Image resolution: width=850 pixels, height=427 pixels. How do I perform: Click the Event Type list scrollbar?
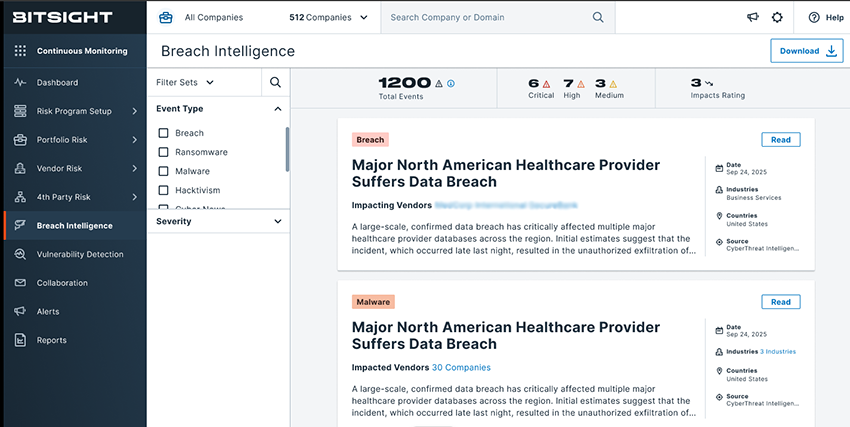tap(287, 150)
